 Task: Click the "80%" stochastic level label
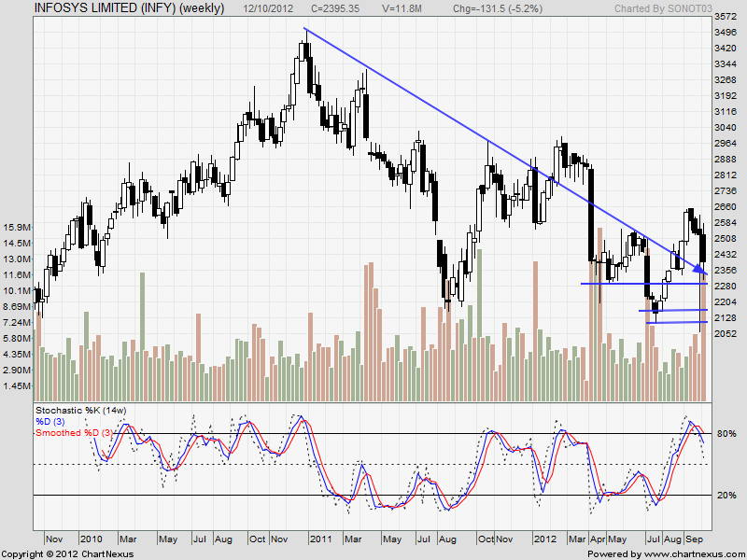(726, 434)
